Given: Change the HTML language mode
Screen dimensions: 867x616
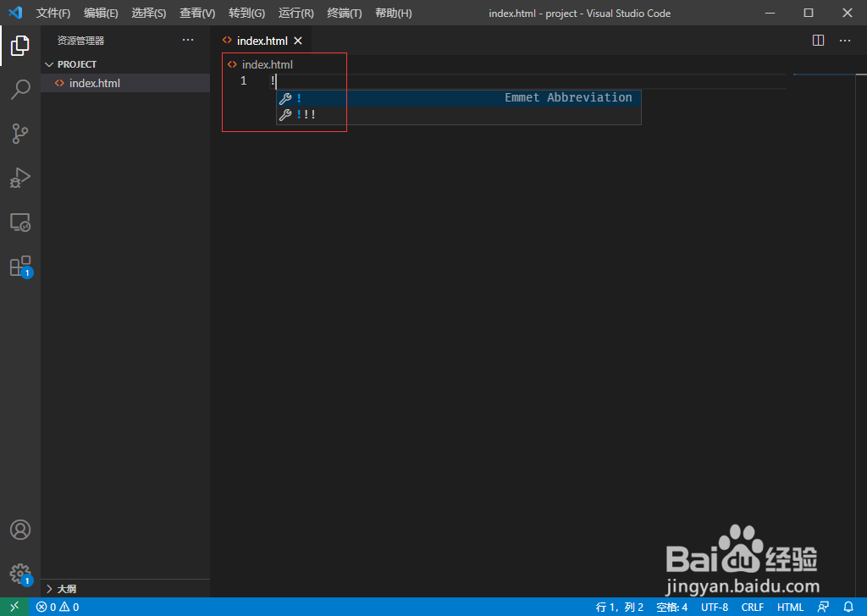Looking at the screenshot, I should [x=790, y=608].
